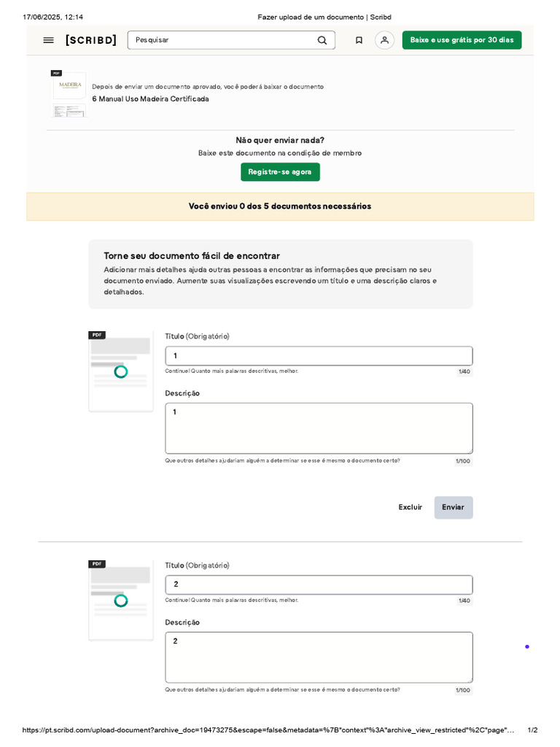Click 'Baixe e use grátis por 30 dias'

tap(462, 40)
